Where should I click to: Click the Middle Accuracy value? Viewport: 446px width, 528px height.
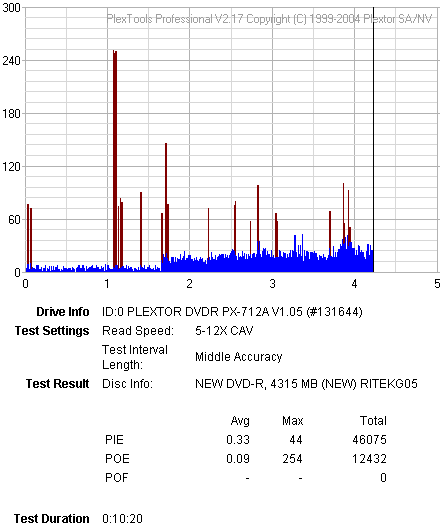coord(238,357)
